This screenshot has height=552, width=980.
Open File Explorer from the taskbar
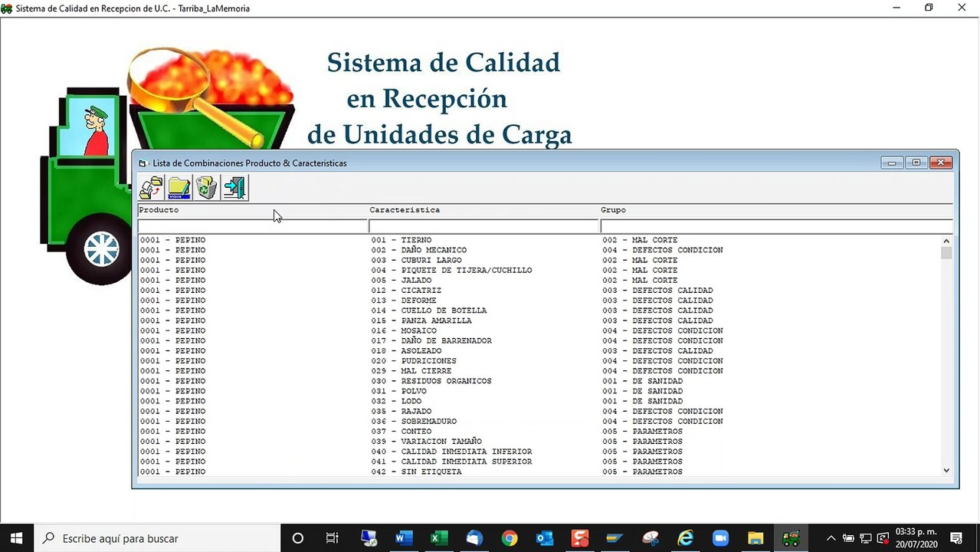point(756,538)
